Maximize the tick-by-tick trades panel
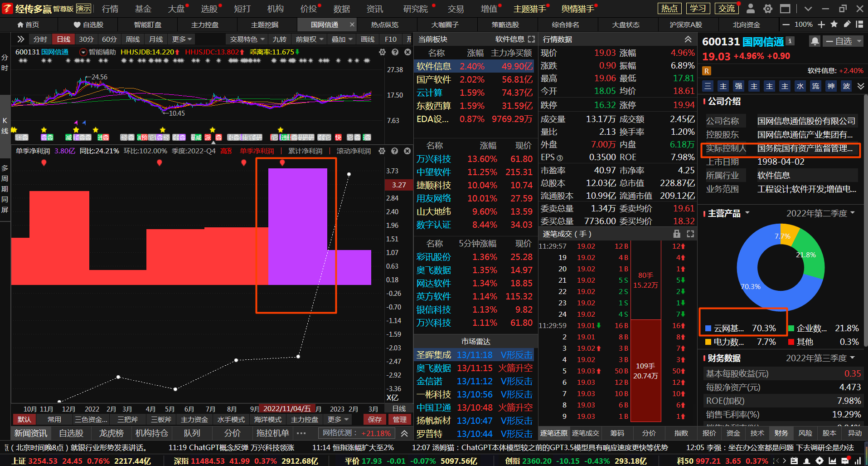This screenshot has width=868, height=466. (690, 234)
